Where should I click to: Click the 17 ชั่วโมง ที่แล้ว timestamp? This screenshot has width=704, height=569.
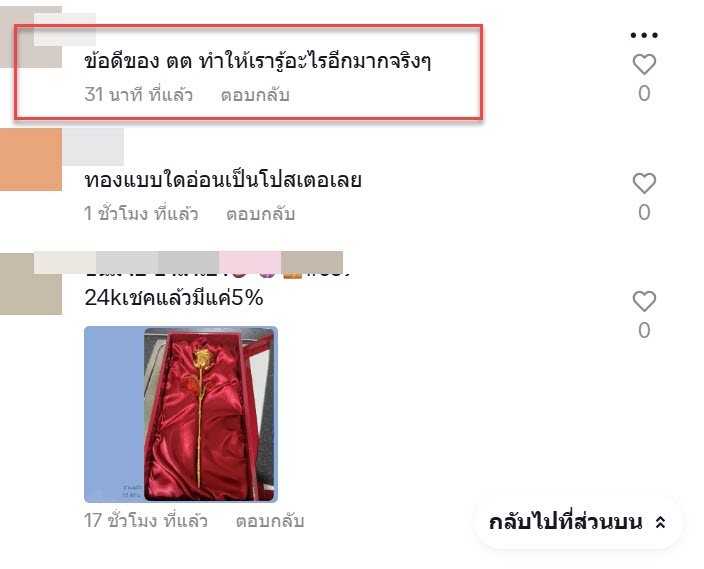pyautogui.click(x=146, y=521)
